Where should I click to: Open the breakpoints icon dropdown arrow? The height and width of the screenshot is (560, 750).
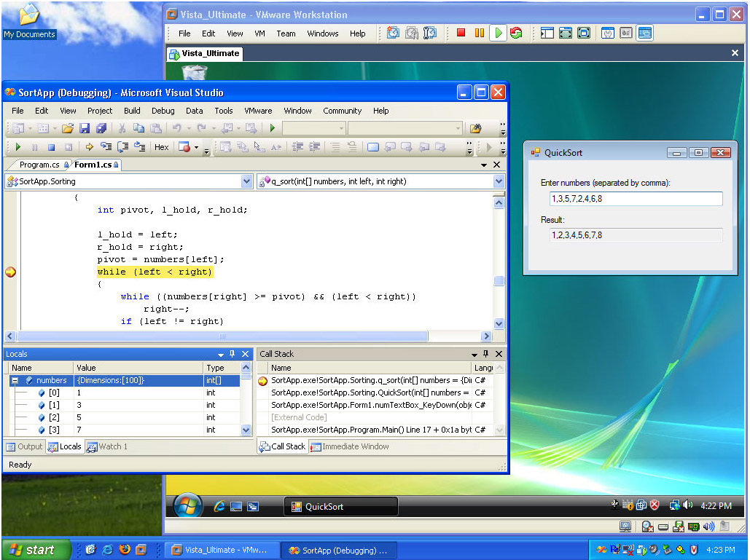(196, 147)
